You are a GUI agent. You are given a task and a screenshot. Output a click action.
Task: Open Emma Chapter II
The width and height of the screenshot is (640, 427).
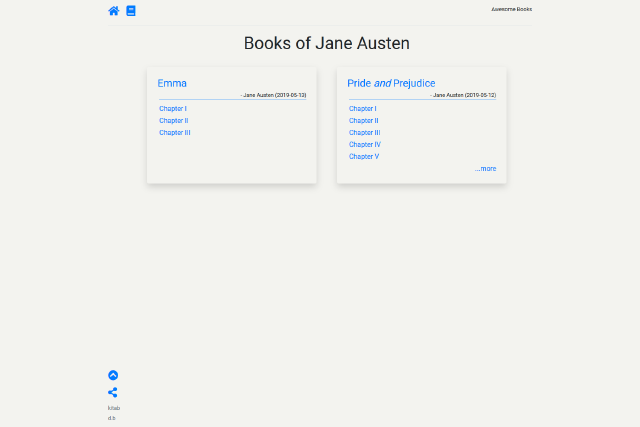pyautogui.click(x=173, y=120)
